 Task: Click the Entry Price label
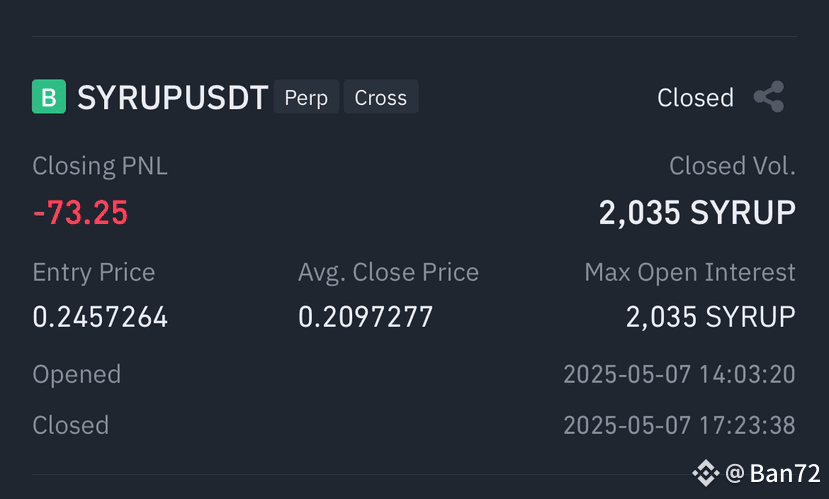[x=94, y=273]
